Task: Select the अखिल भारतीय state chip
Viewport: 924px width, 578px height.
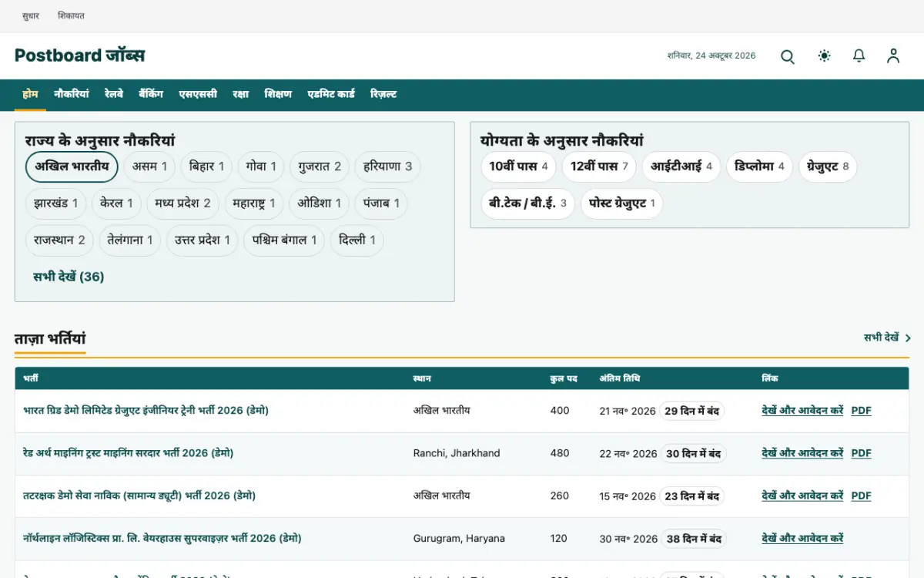Action: pos(72,166)
